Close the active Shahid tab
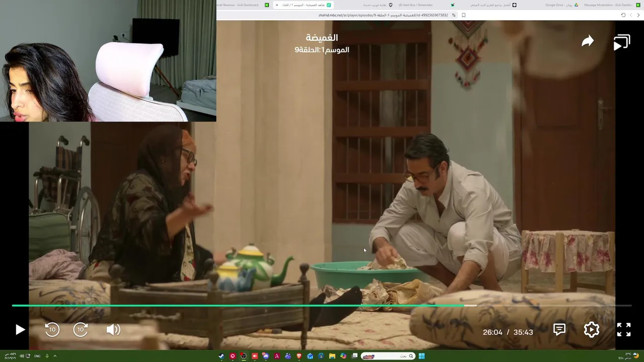 277,5
